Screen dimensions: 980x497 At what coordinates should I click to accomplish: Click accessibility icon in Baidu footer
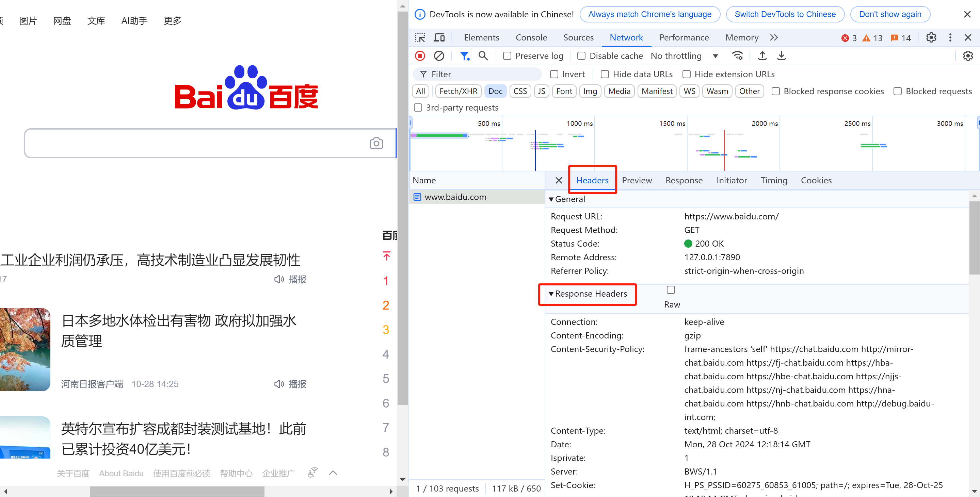coord(312,473)
